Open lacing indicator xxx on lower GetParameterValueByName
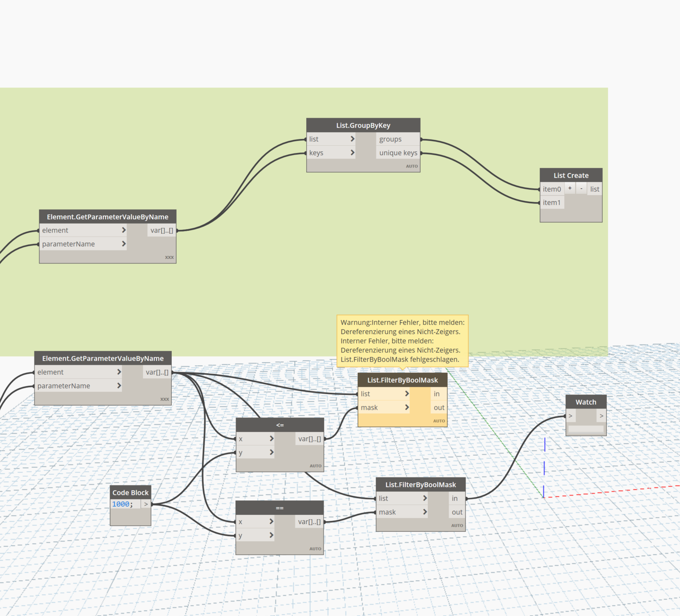 pyautogui.click(x=165, y=399)
